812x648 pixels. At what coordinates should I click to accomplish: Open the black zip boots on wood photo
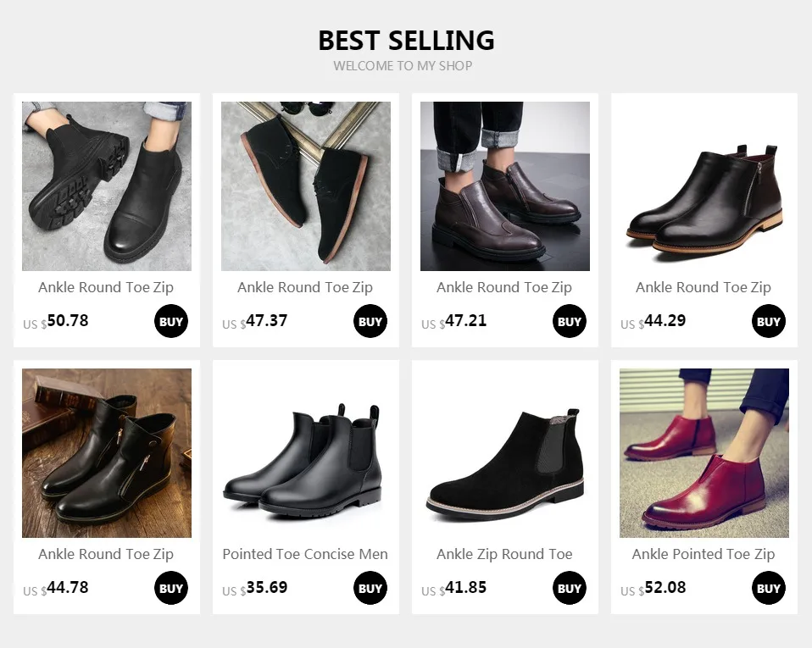107,453
